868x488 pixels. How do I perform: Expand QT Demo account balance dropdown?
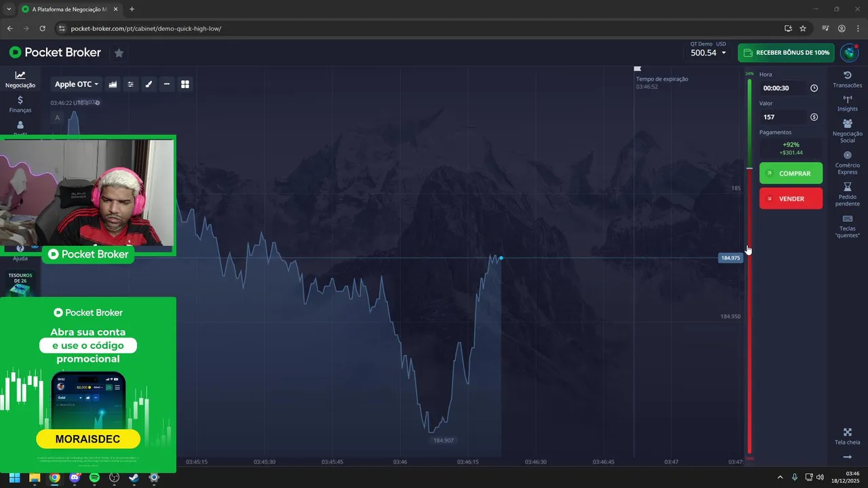point(709,52)
